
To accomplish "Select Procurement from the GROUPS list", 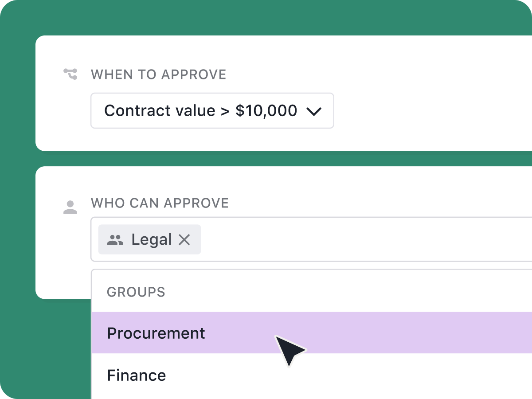I will point(156,333).
